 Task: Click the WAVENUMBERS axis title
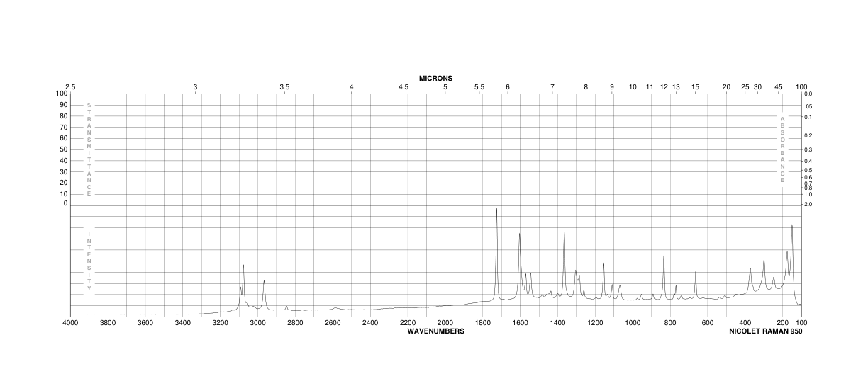435,331
